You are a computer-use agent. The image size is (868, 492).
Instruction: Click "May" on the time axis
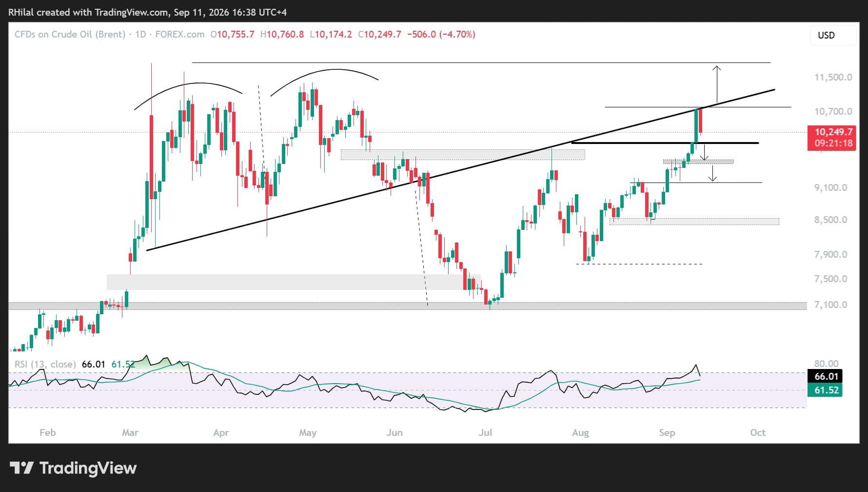pyautogui.click(x=308, y=432)
